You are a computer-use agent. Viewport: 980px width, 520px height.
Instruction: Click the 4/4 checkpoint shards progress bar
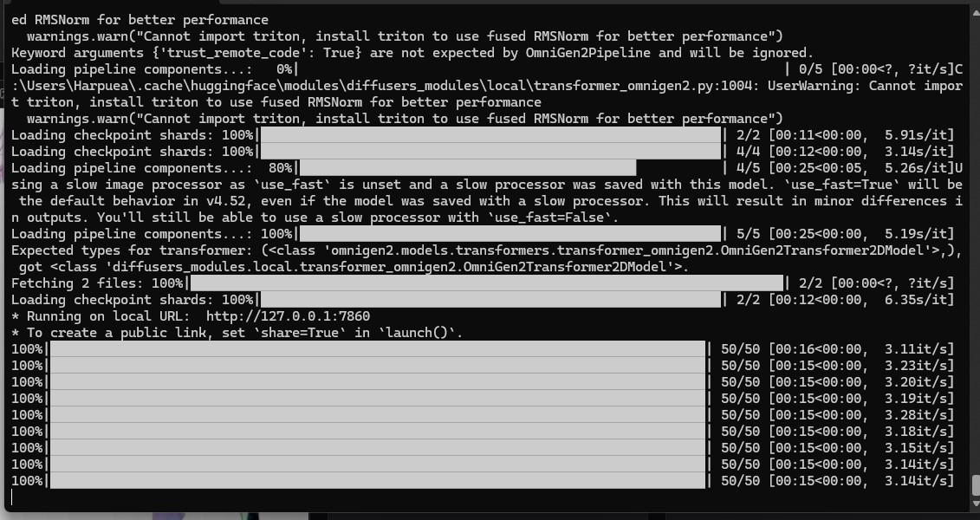tap(490, 152)
